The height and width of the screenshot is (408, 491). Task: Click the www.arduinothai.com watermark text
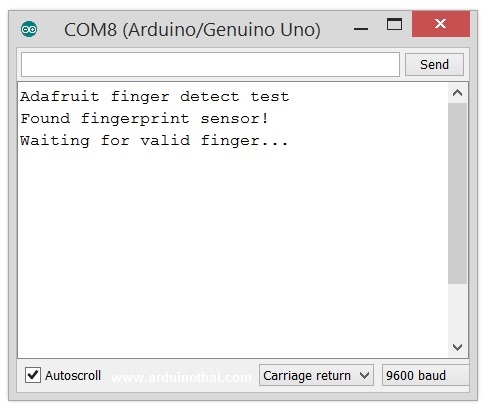(x=182, y=377)
